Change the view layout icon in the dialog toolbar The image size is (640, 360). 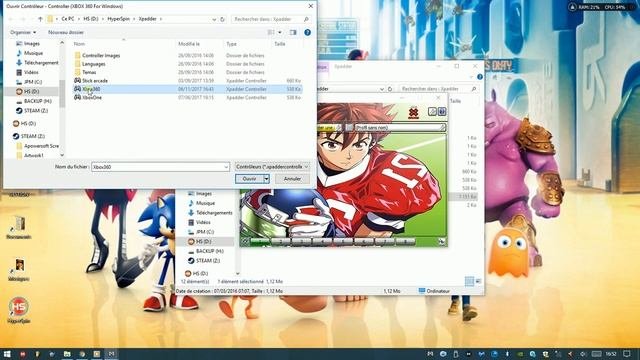(x=271, y=32)
